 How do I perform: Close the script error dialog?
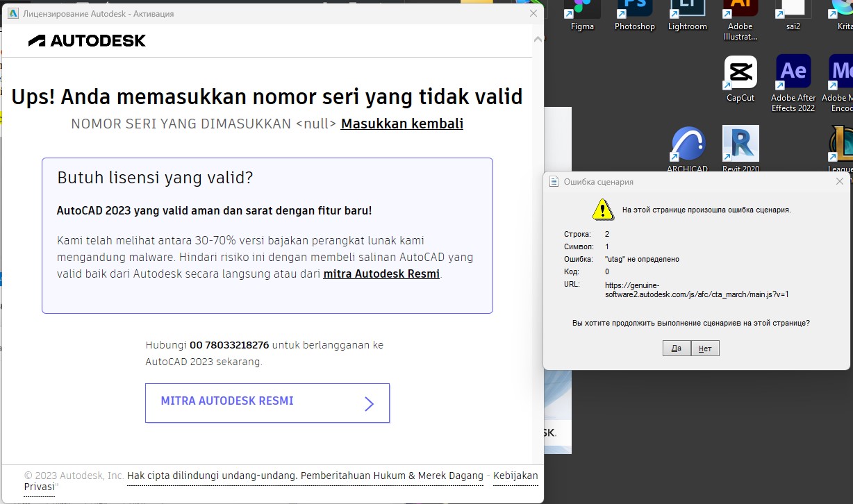tap(840, 181)
